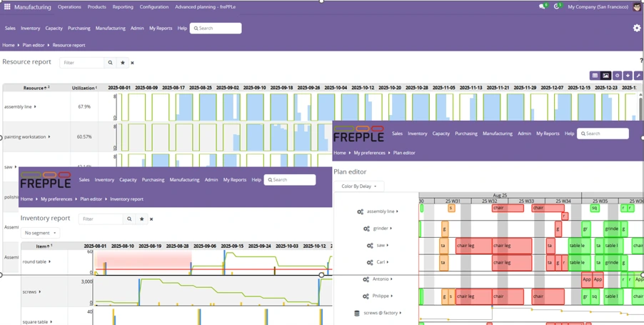Open the activities clock icon
Viewport: 644px width, 325px height.
(557, 6)
